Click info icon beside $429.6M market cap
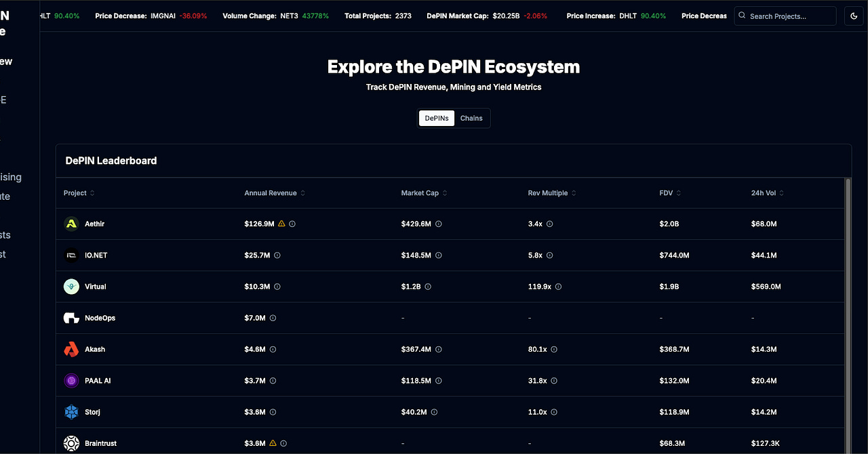Viewport: 868px width, 454px height. (439, 224)
